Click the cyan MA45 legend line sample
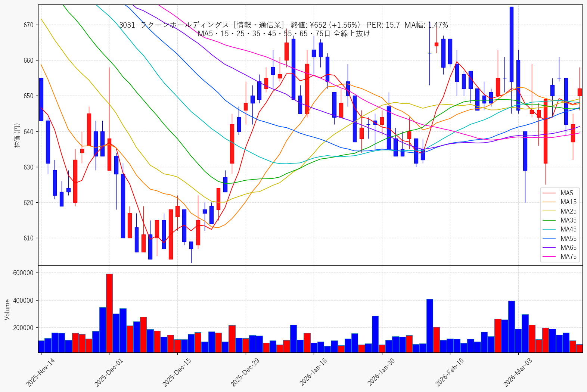Viewport: 587px width, 392px height. click(x=549, y=229)
